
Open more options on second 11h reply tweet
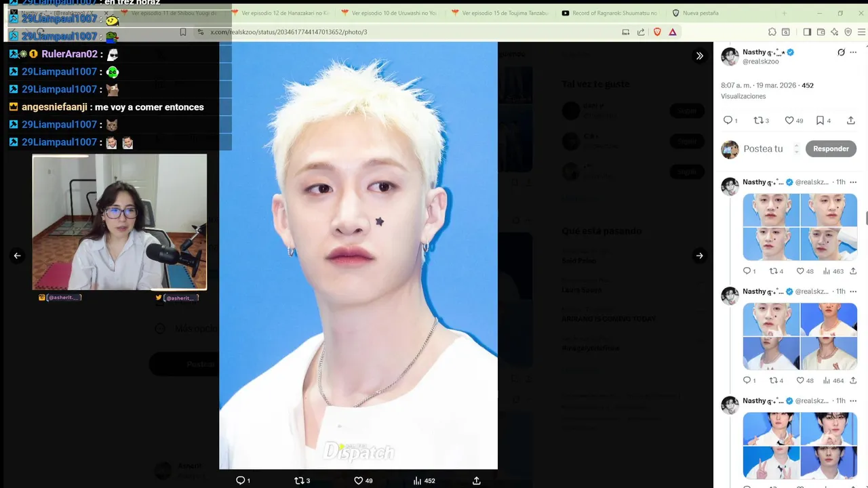pos(853,291)
